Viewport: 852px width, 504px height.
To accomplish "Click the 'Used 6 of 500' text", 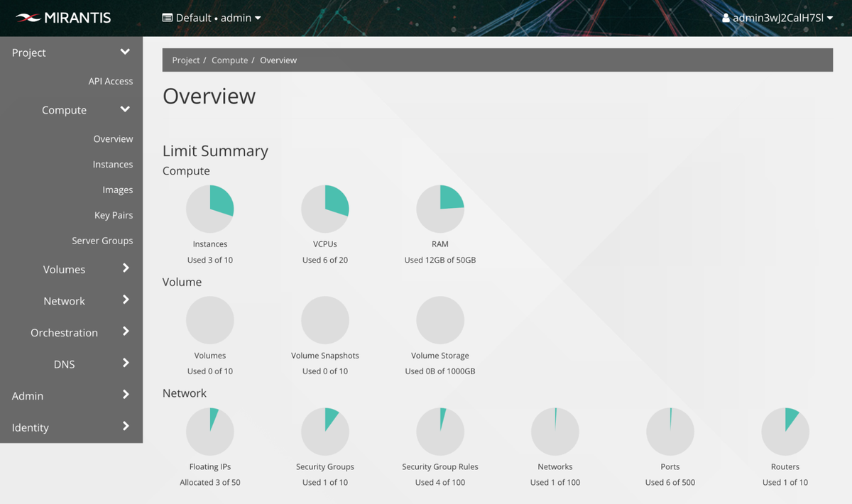I will click(x=670, y=483).
